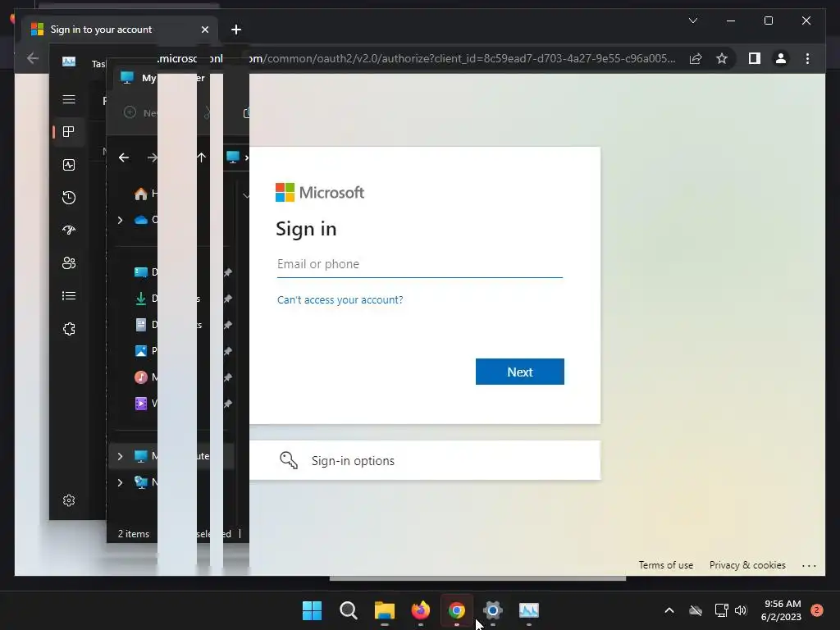Open Desktop quick access folder icon
Image resolution: width=840 pixels, height=630 pixels.
141,272
